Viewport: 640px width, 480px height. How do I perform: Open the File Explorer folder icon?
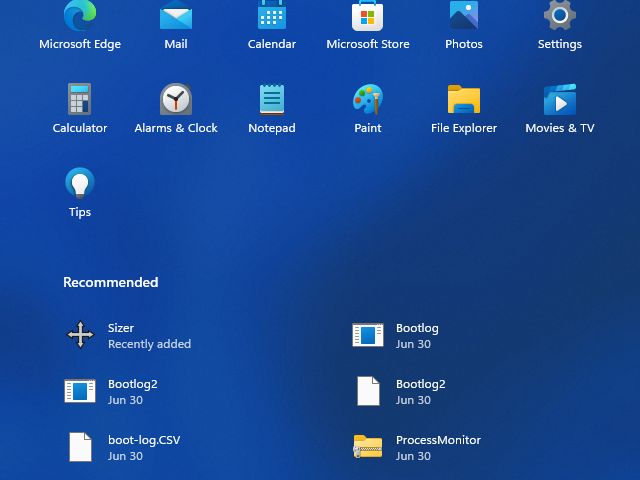click(464, 99)
